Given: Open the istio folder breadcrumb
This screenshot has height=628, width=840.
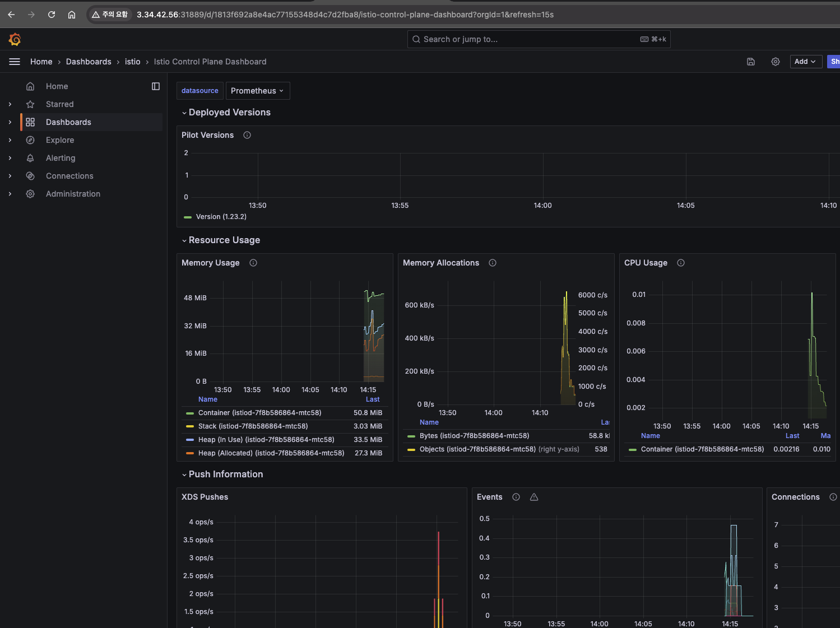Looking at the screenshot, I should point(132,62).
